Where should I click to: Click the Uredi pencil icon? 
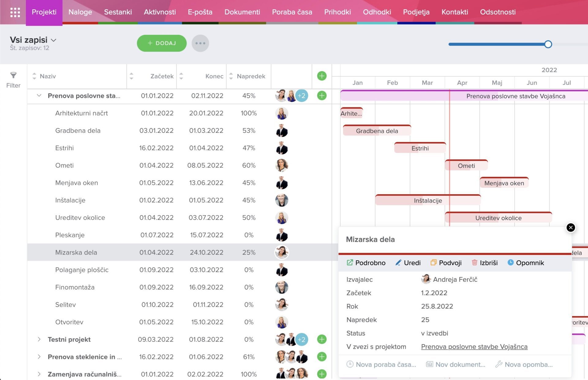[x=398, y=263]
